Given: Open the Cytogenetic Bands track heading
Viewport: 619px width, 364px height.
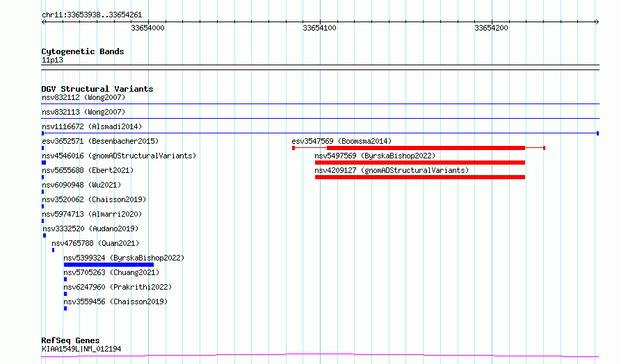Looking at the screenshot, I should 83,51.
